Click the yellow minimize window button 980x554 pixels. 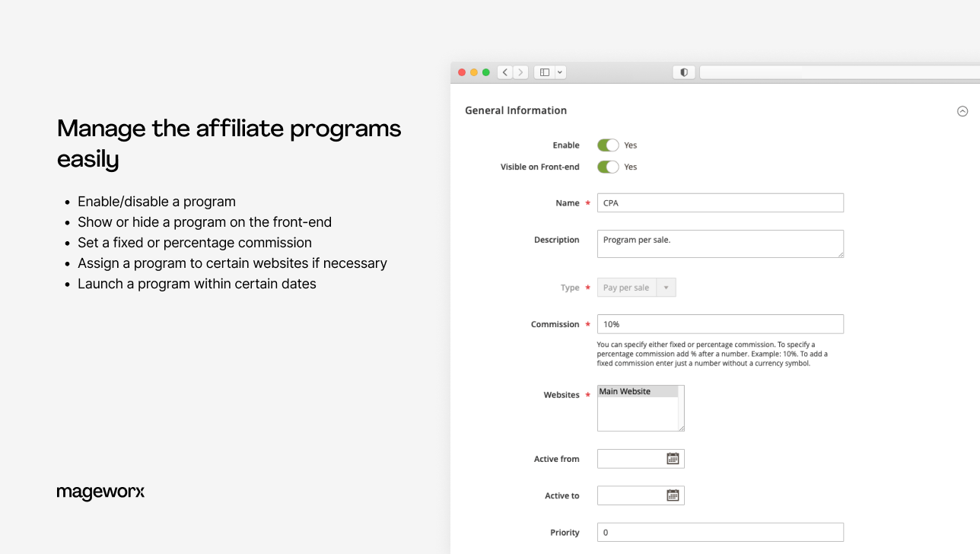coord(473,72)
